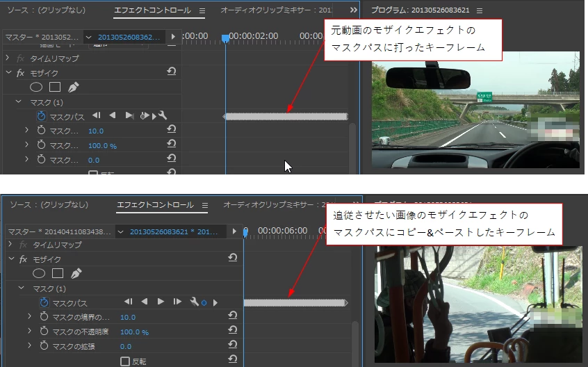Screen dimensions: 588x367
Task: Open upper プログラム monitor panel menu
Action: [x=480, y=11]
